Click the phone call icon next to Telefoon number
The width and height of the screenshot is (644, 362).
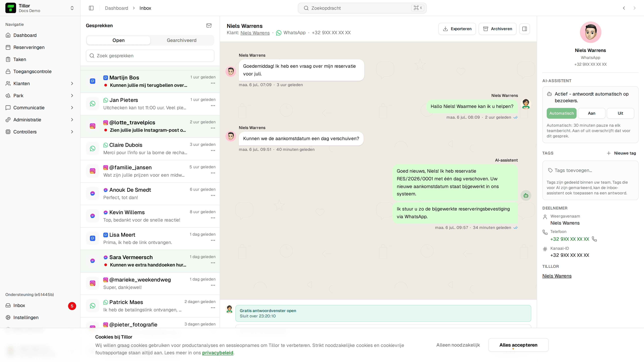pos(594,239)
